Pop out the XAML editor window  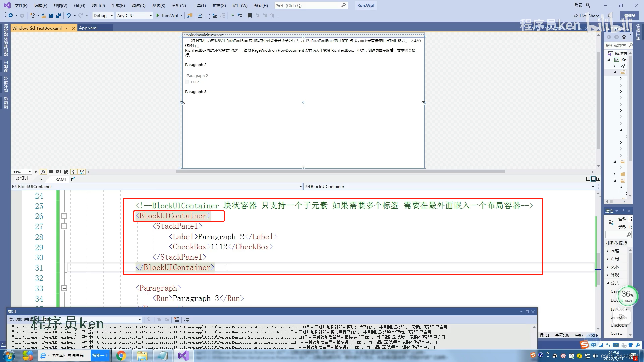point(73,179)
